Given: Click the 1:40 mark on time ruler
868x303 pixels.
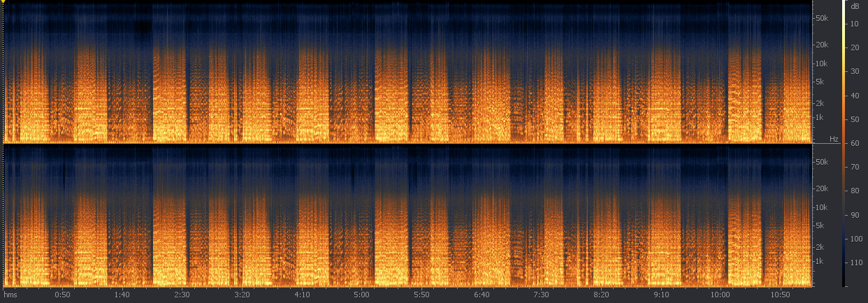Looking at the screenshot, I should (121, 295).
